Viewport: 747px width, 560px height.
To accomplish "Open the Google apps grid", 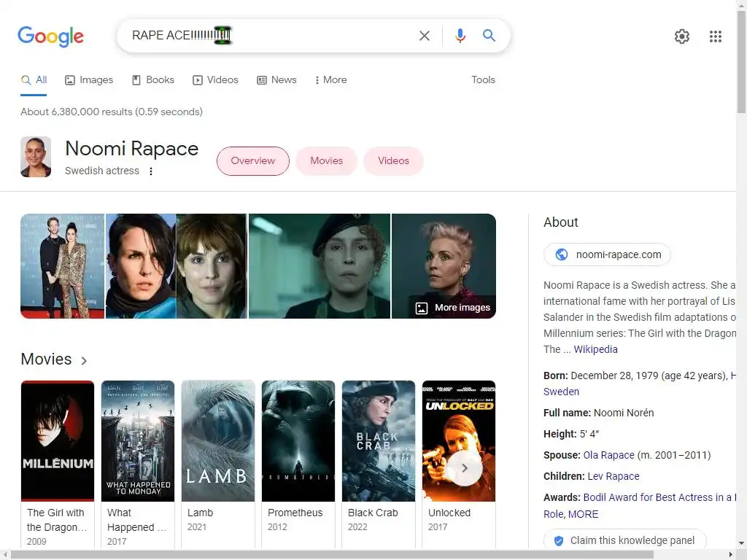I will pos(715,36).
